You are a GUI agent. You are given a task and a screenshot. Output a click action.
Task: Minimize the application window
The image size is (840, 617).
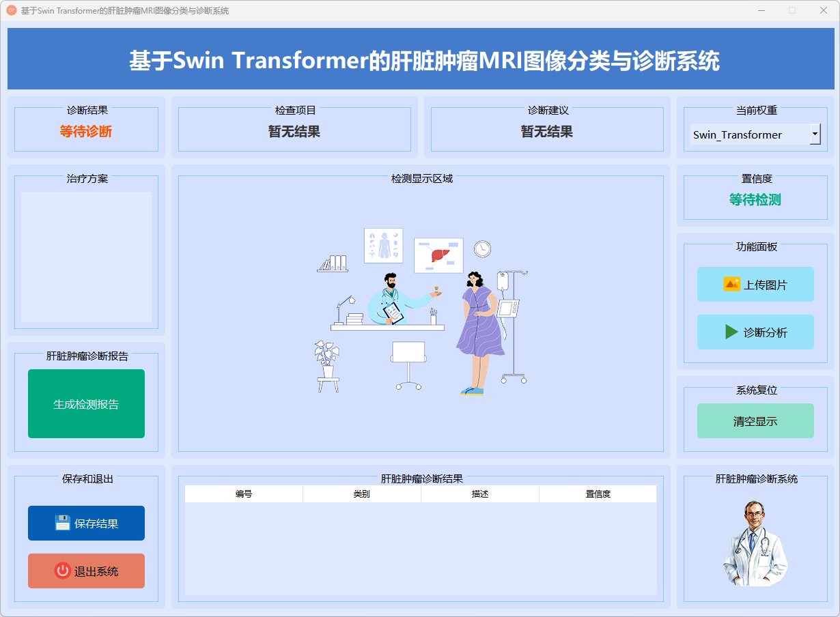(761, 10)
